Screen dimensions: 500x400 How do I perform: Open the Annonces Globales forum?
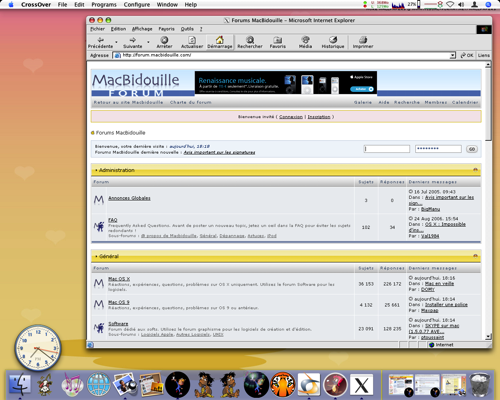[x=129, y=198]
